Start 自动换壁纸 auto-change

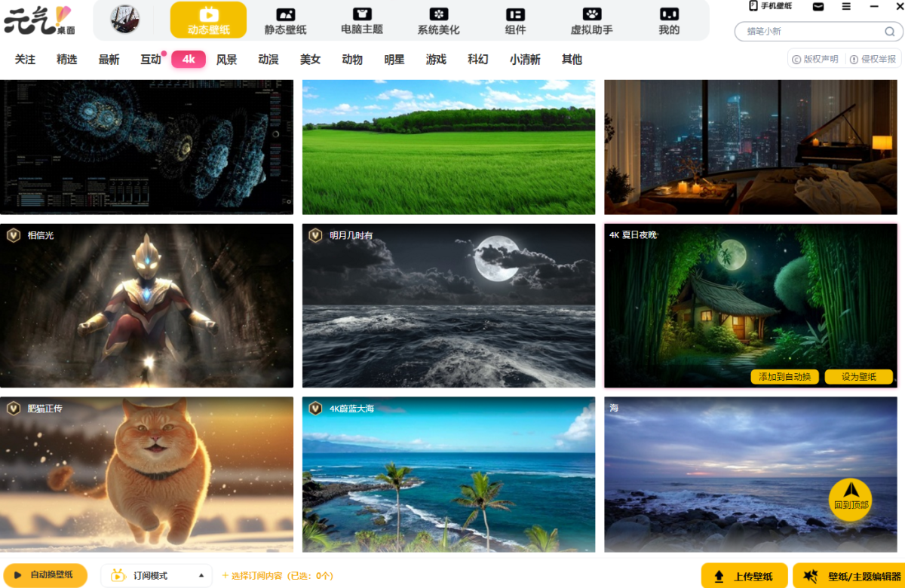(45, 575)
